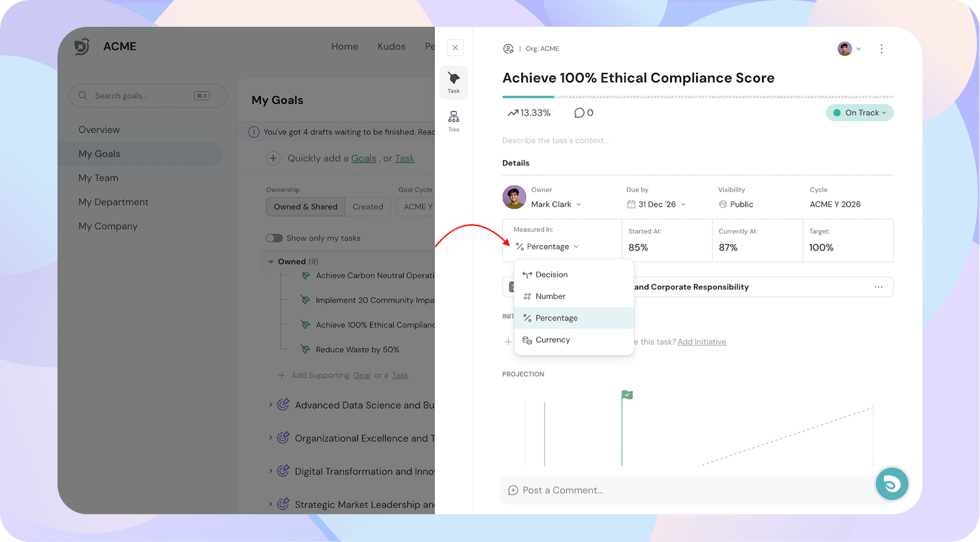Open the On Track status dropdown
The height and width of the screenshot is (542, 980).
[x=859, y=113]
